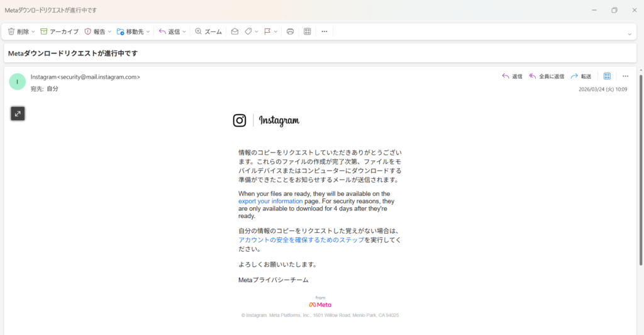
Task: Click the 削除 (Delete) trash icon
Action: [11, 31]
